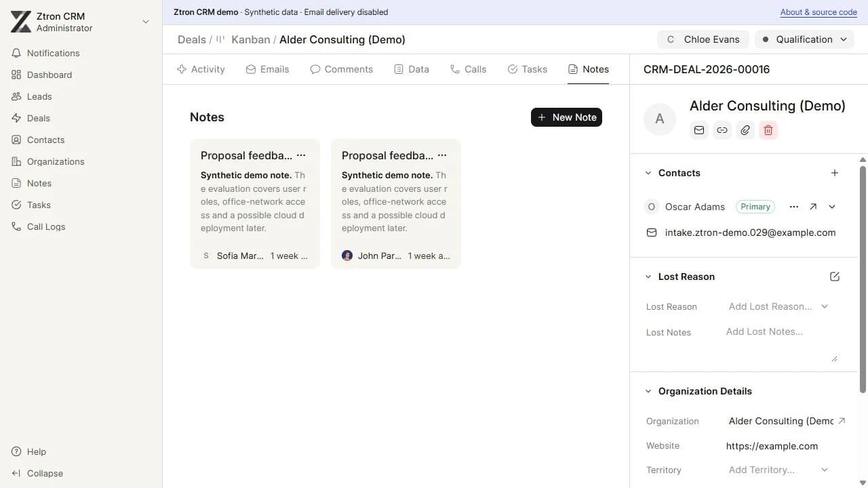The image size is (868, 488).
Task: Select the Notes tab
Action: (x=588, y=69)
